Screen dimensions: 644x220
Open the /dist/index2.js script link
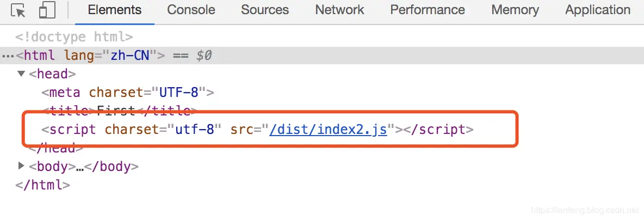328,130
